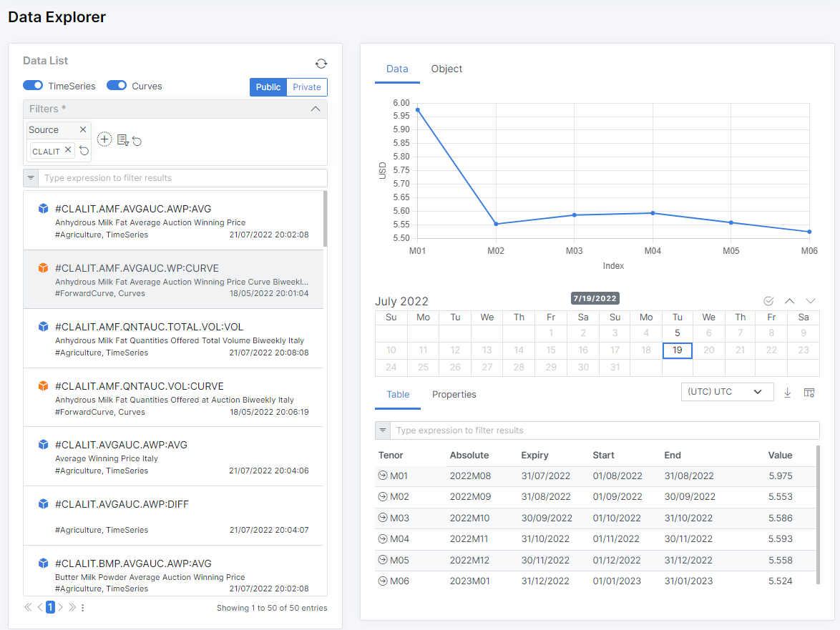Screen dimensions: 840x630
Task: Disable the Curves toggle
Action: click(x=117, y=86)
